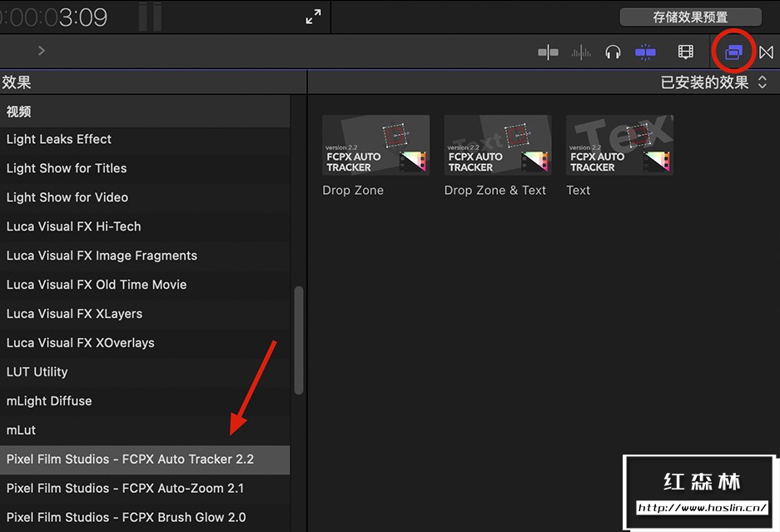
Task: Open the effects browser icon
Action: [x=733, y=52]
